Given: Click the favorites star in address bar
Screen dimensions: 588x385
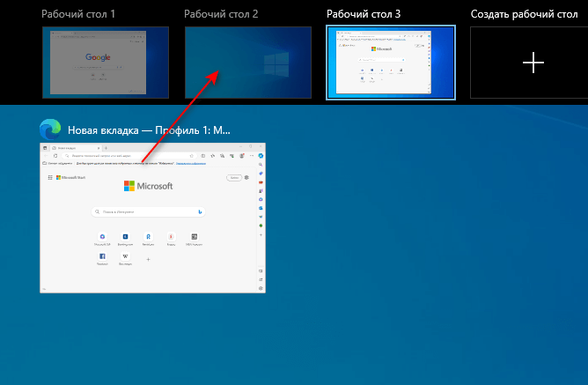Looking at the screenshot, I should point(192,156).
